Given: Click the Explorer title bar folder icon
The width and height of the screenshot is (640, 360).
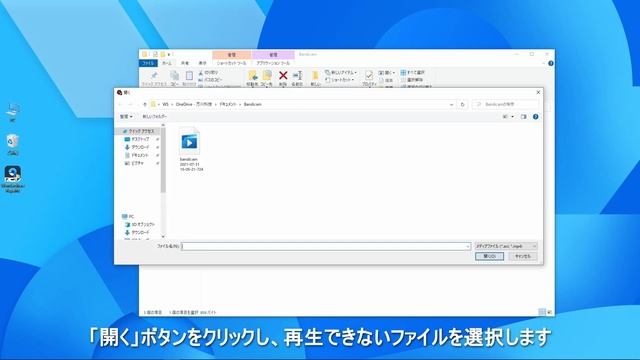Looking at the screenshot, I should pyautogui.click(x=144, y=54).
